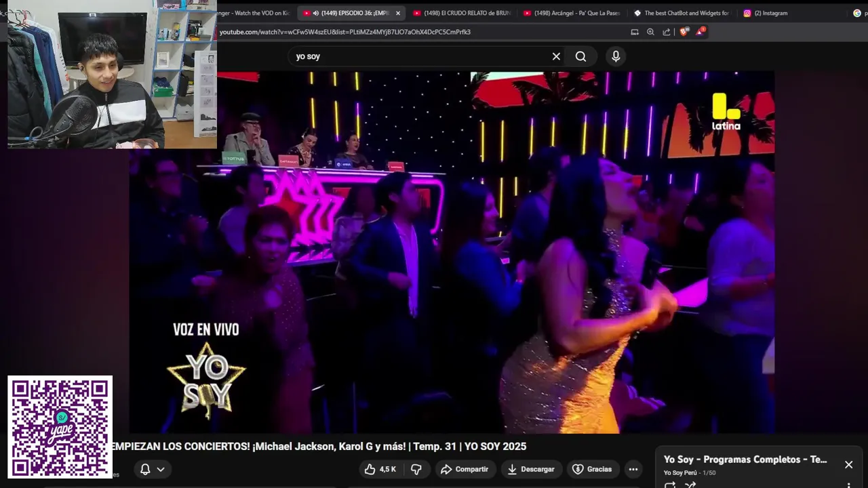
Task: Switch to the "Arcángel - Pa' Que La Pases" tab
Action: click(x=572, y=13)
